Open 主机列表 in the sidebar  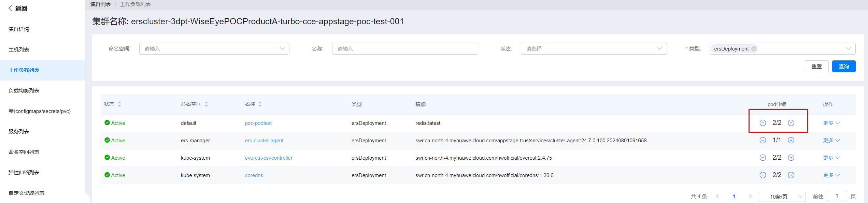tap(19, 50)
